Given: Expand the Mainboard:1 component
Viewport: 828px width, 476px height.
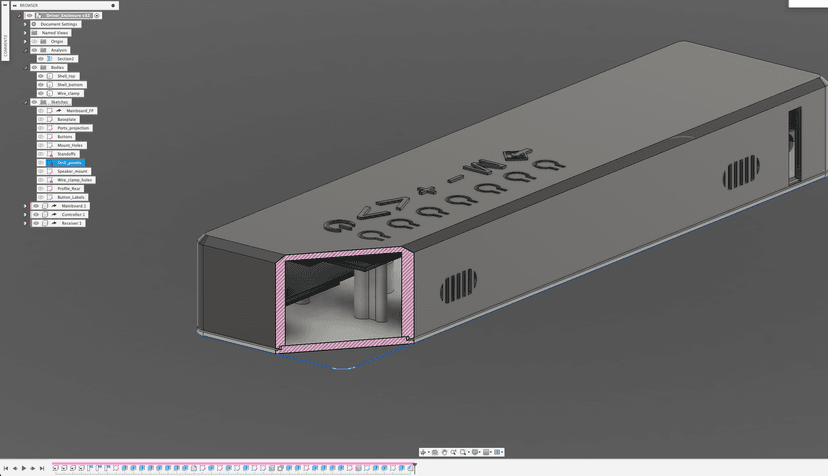Looking at the screenshot, I should coord(26,206).
